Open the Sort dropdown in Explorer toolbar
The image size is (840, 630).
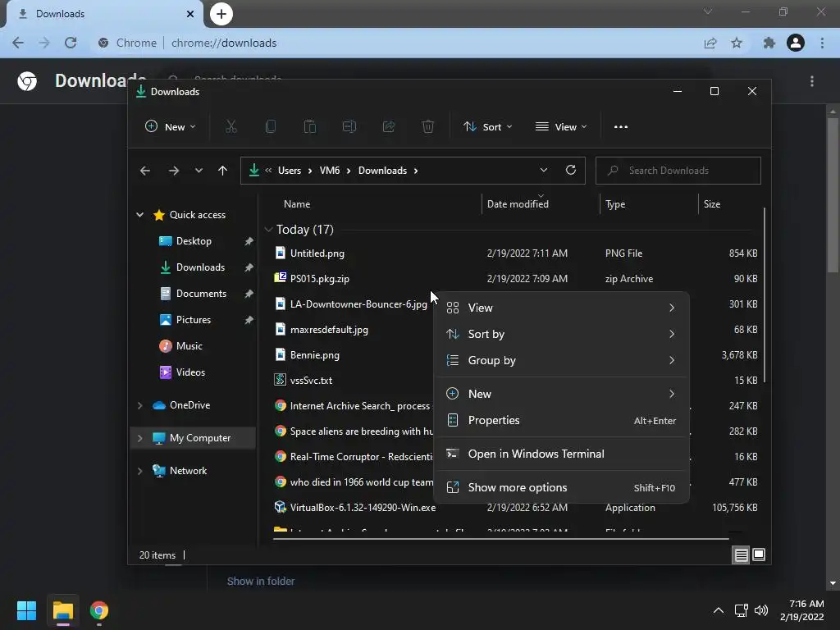tap(487, 127)
